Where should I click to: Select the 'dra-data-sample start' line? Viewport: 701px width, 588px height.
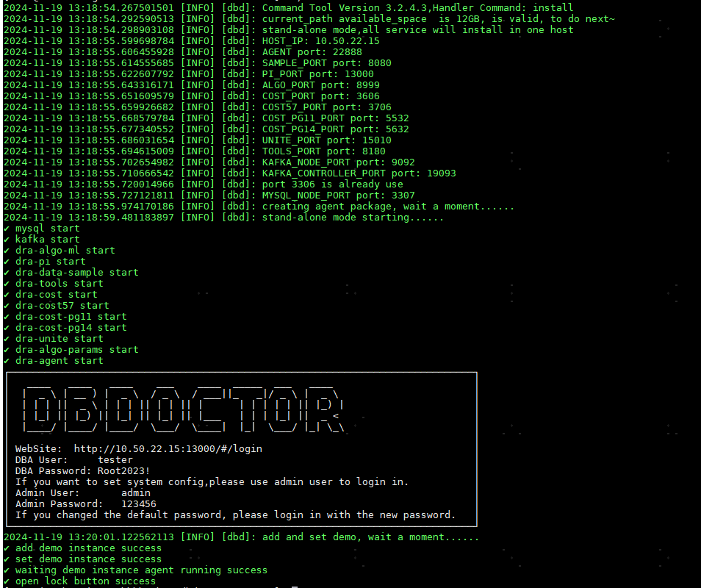71,272
